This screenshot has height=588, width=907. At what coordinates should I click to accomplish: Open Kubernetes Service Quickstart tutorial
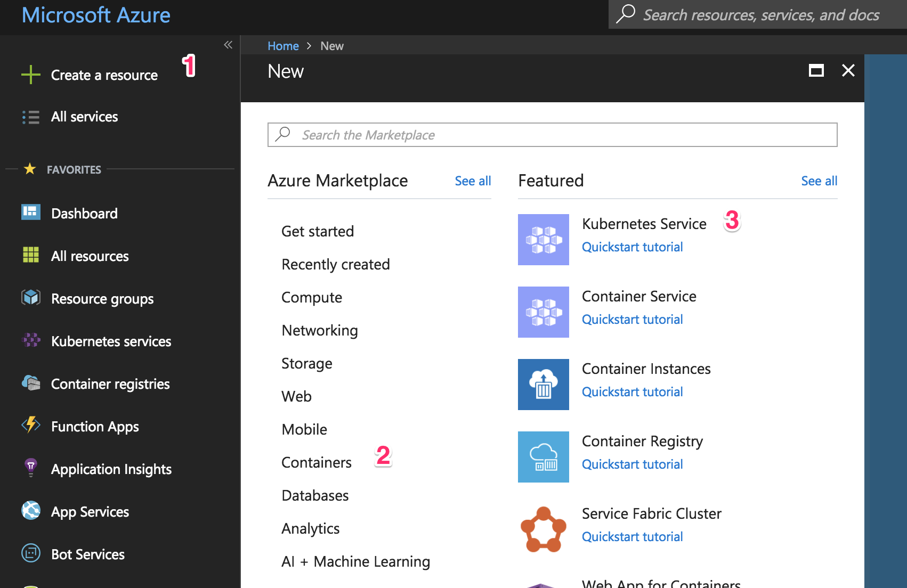pyautogui.click(x=632, y=247)
